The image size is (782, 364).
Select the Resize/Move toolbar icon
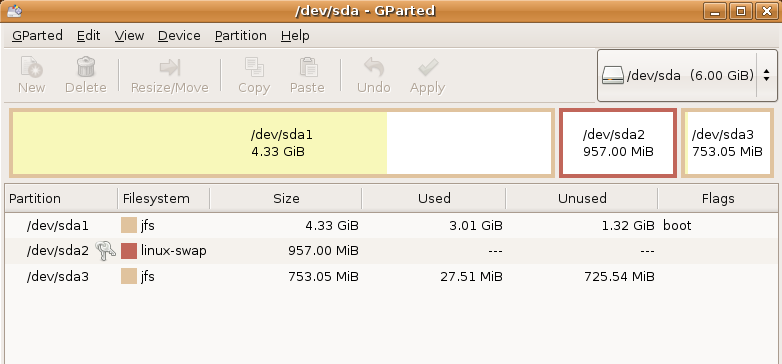(x=170, y=67)
